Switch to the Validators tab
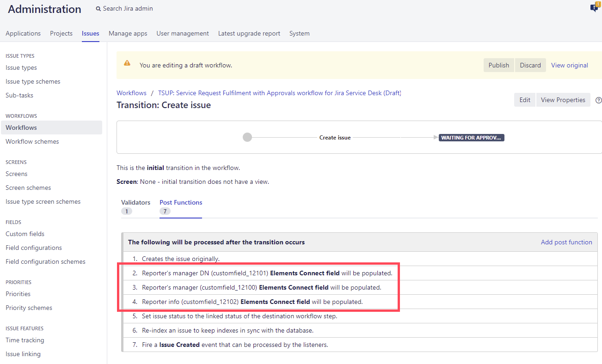602x364 pixels. pos(135,202)
